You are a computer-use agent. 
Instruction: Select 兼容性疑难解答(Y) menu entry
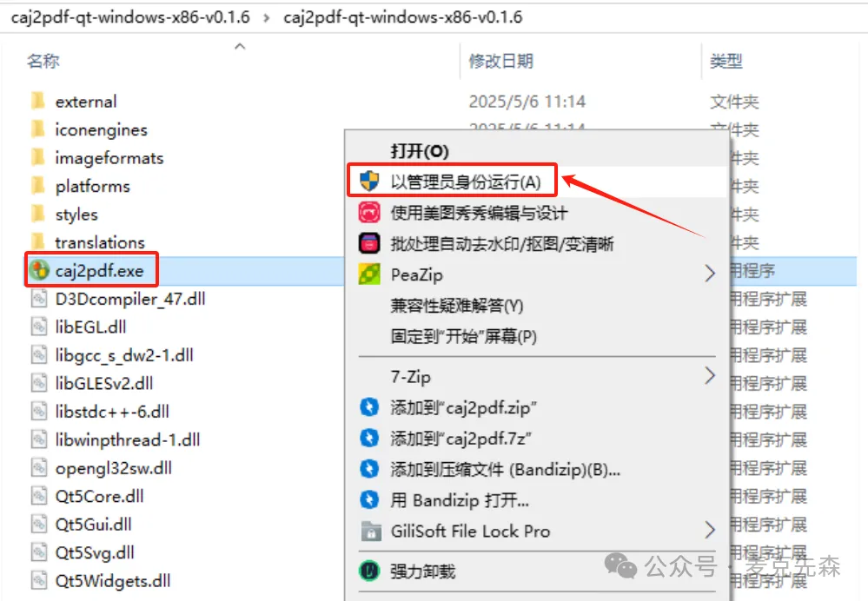click(457, 306)
